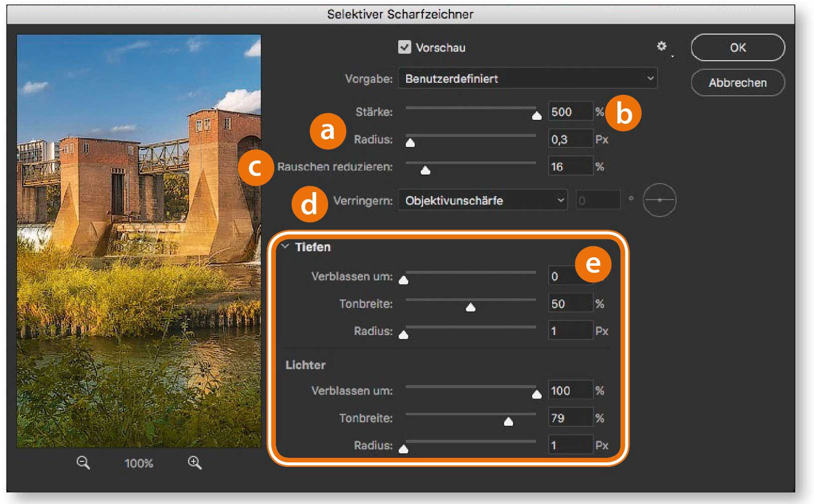
Task: Toggle the Vorschau checkbox
Action: 405,47
